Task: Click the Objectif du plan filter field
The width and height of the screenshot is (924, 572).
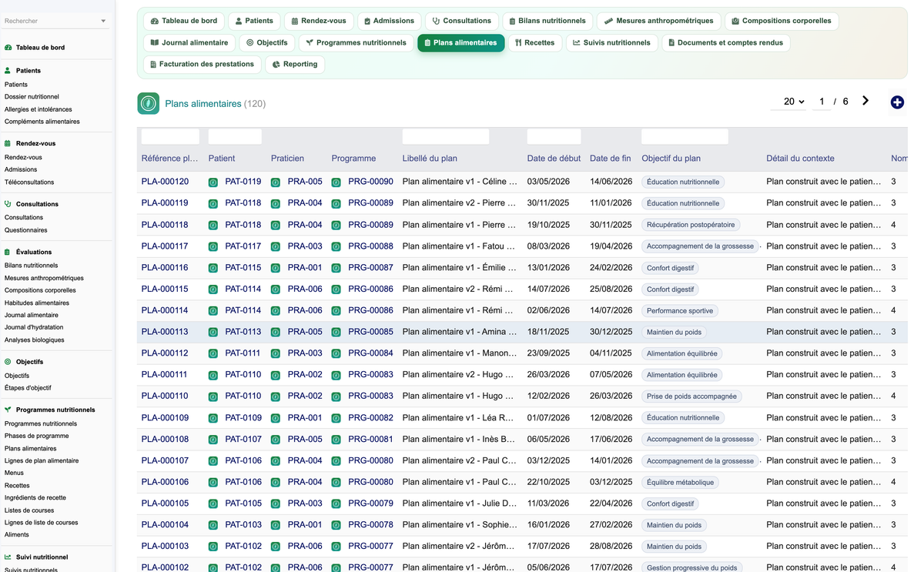Action: [685, 137]
